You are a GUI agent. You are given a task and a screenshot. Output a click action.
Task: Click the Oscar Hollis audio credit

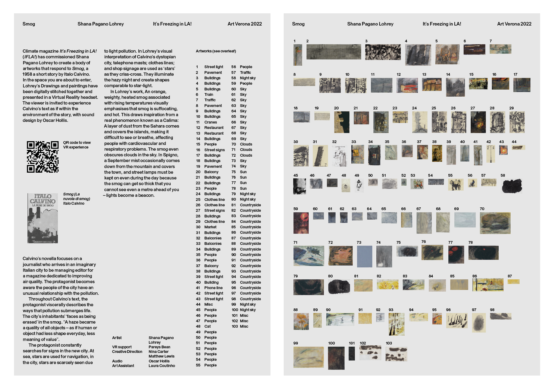pyautogui.click(x=159, y=361)
